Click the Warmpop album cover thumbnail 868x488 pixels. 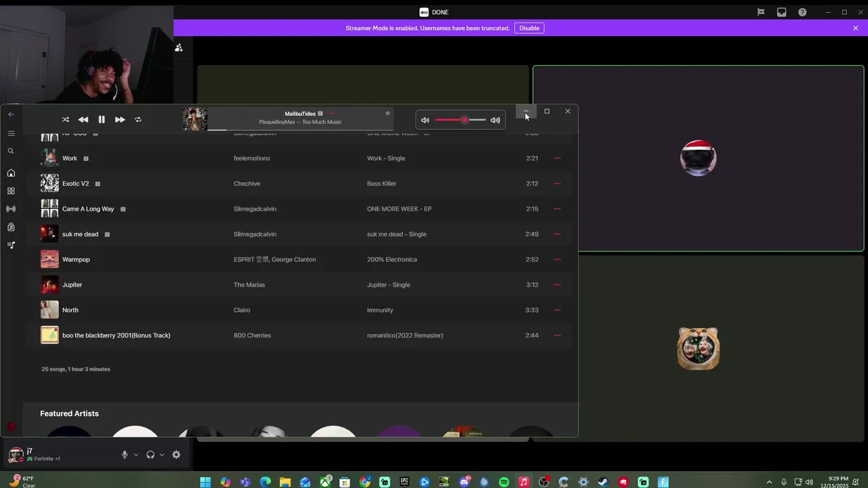(x=50, y=260)
